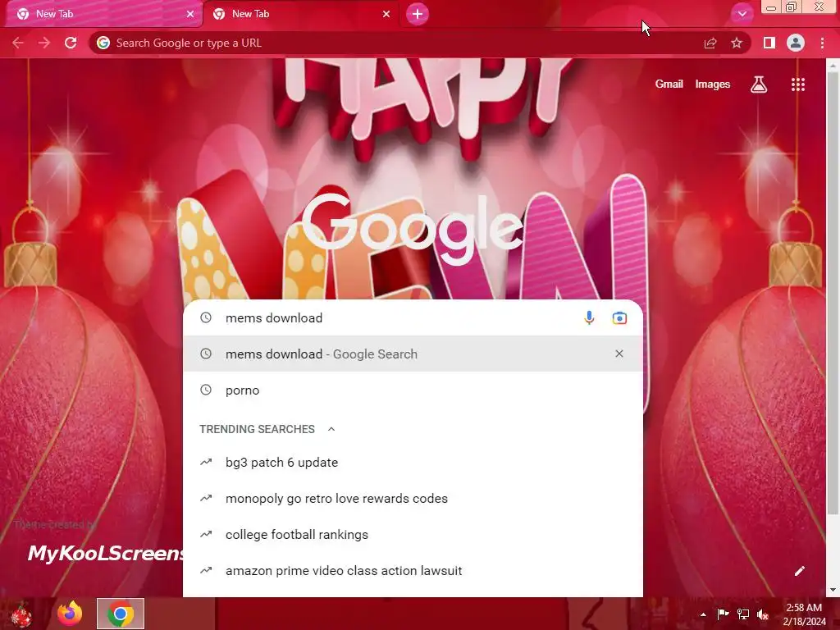
Task: Switch to the first New Tab
Action: point(102,14)
